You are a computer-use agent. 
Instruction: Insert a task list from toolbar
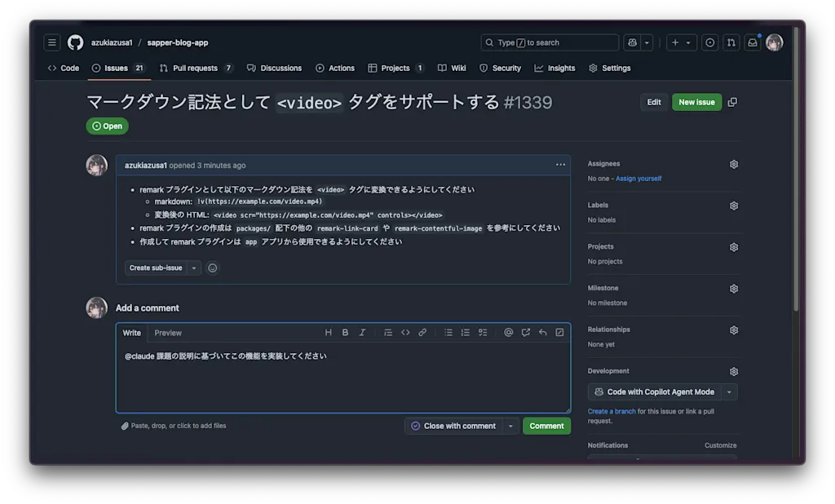pyautogui.click(x=483, y=333)
